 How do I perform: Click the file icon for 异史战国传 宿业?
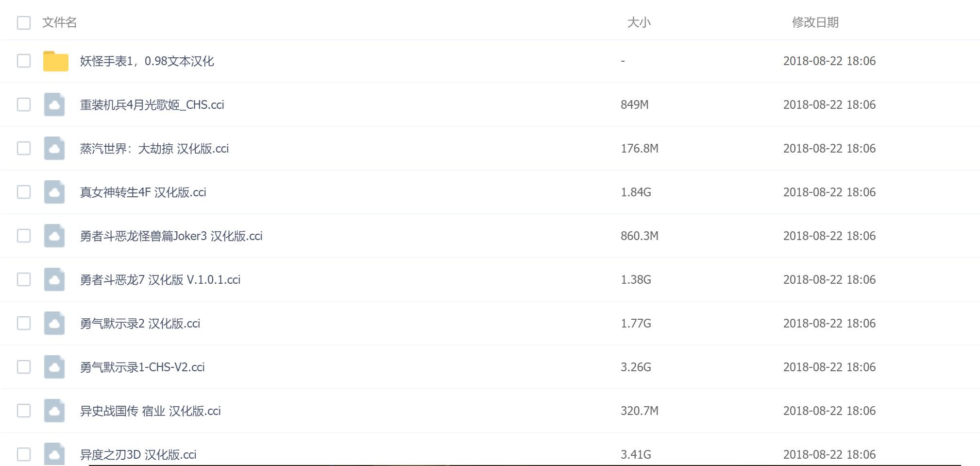click(x=54, y=411)
